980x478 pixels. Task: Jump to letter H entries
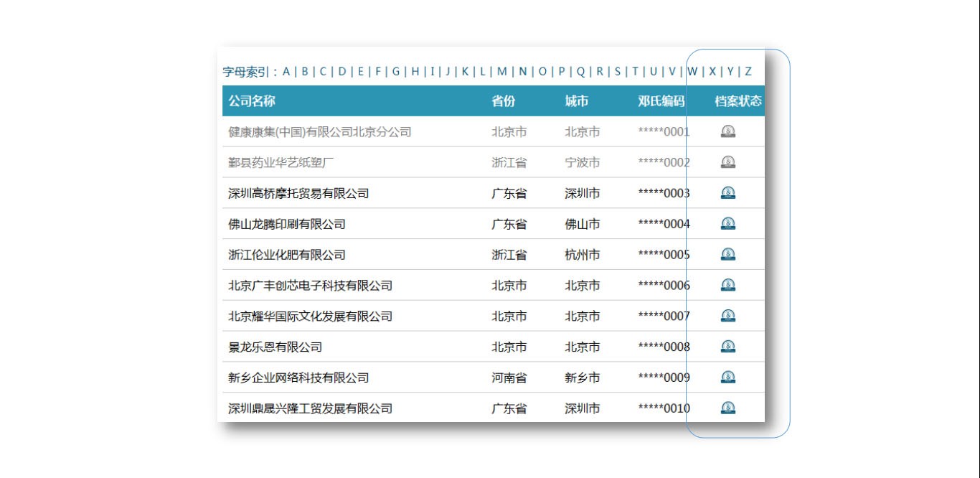coord(415,72)
